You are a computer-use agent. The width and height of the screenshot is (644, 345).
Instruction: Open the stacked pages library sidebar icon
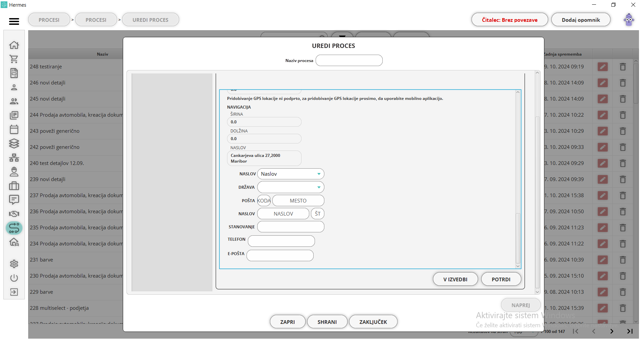[x=14, y=115]
